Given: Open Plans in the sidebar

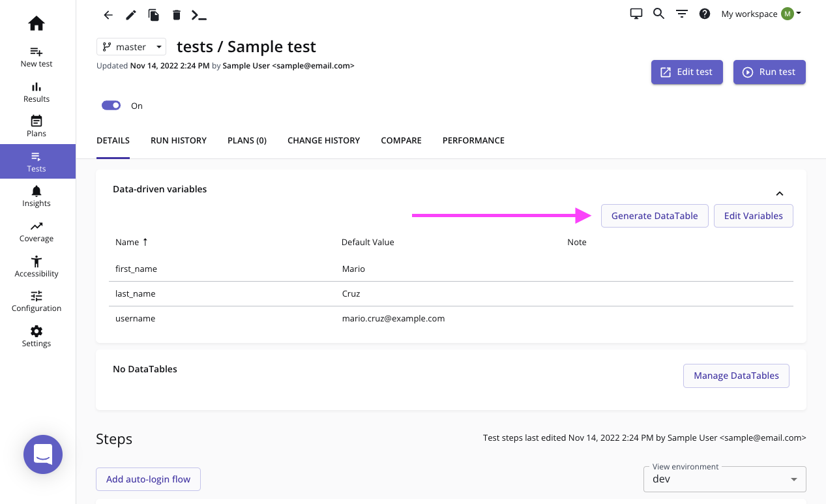Looking at the screenshot, I should tap(37, 126).
